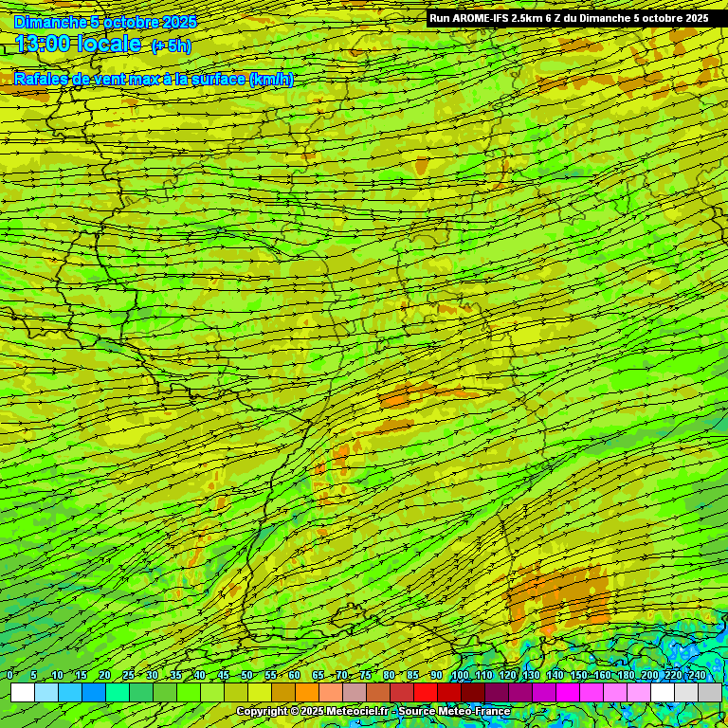Select the light blue swatch between 5 and 10
The width and height of the screenshot is (728, 728).
[45, 693]
